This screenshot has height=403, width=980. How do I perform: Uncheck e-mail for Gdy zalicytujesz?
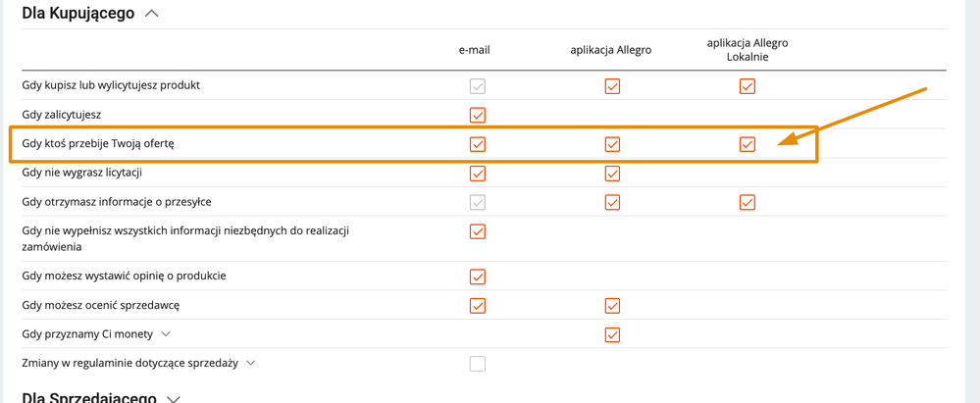pos(478,115)
